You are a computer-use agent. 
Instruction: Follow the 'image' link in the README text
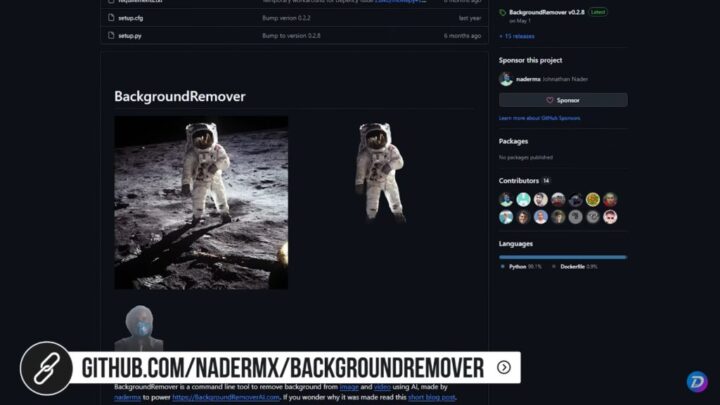(x=349, y=387)
